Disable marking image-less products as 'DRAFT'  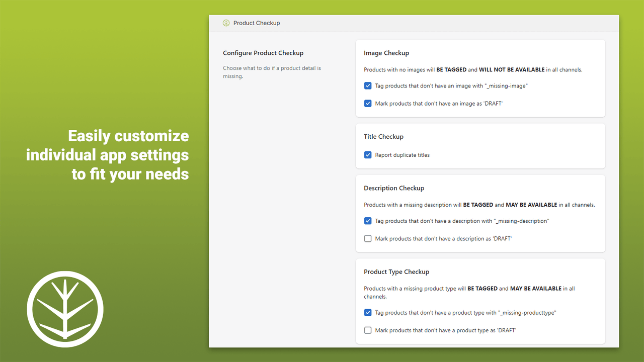coord(368,103)
